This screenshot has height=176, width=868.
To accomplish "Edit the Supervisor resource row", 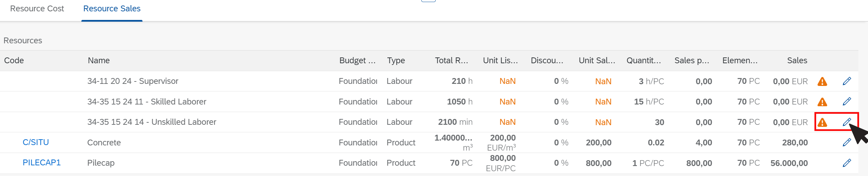I will [x=847, y=81].
